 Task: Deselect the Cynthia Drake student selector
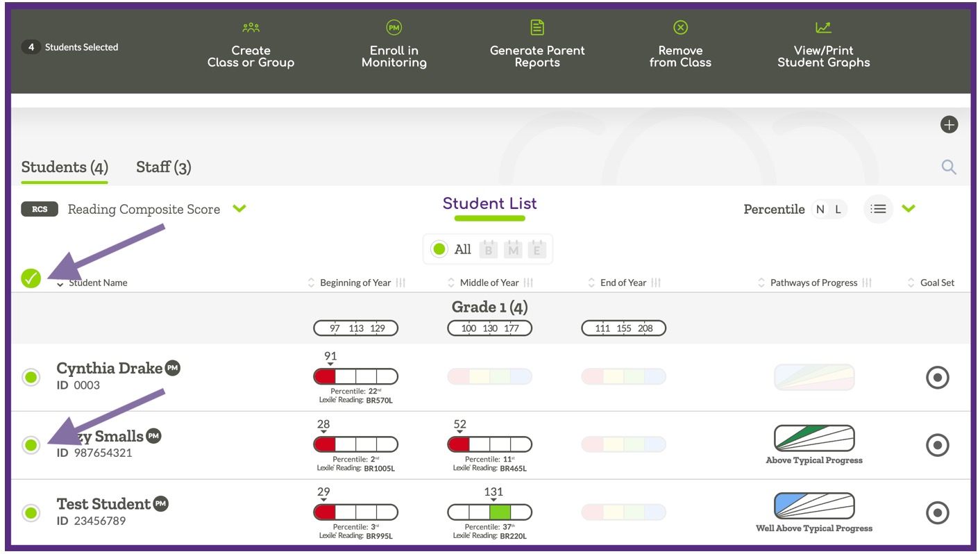[x=31, y=378]
